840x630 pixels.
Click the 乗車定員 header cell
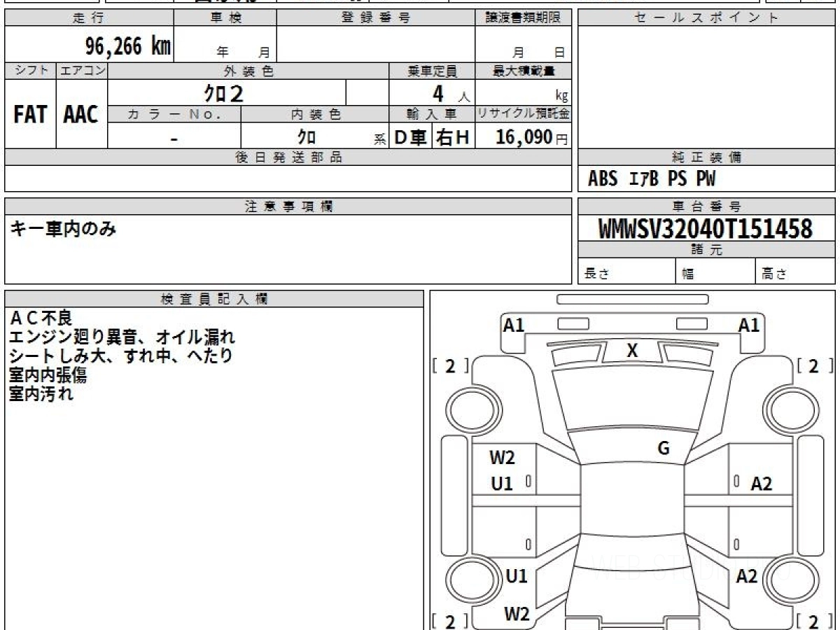click(432, 71)
